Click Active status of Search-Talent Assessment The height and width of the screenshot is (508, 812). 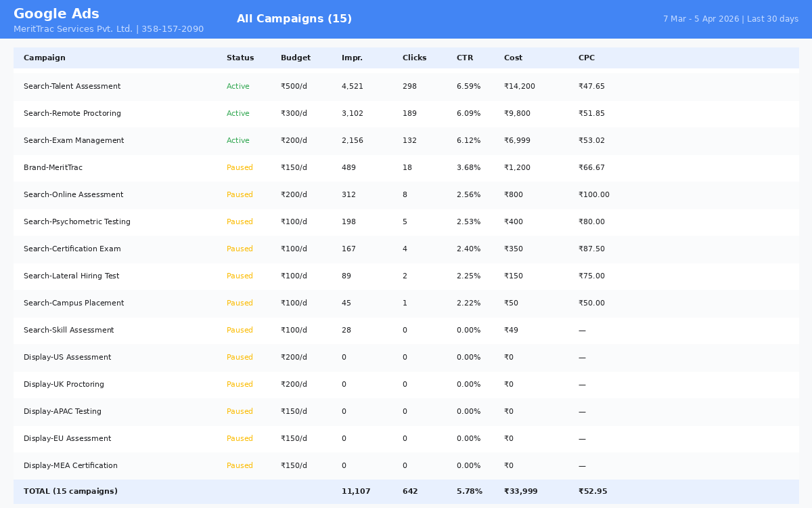click(238, 87)
